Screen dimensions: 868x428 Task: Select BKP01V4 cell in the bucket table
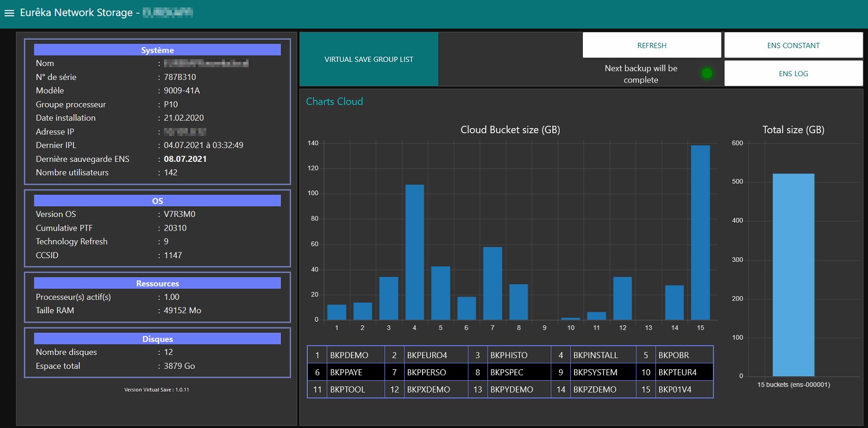click(x=675, y=389)
